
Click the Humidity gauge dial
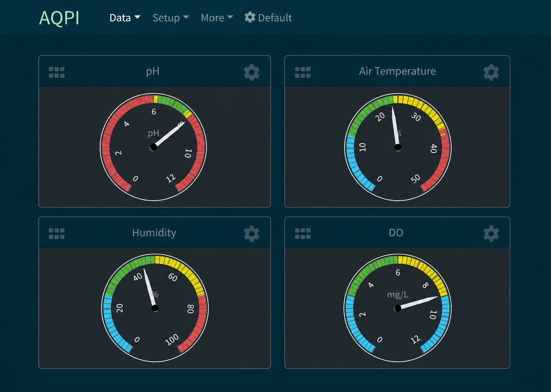tap(155, 308)
